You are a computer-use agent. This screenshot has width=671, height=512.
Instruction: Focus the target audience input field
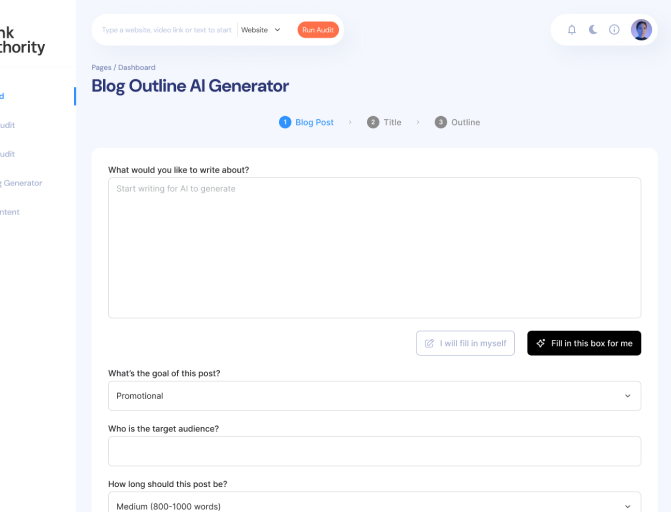point(374,451)
